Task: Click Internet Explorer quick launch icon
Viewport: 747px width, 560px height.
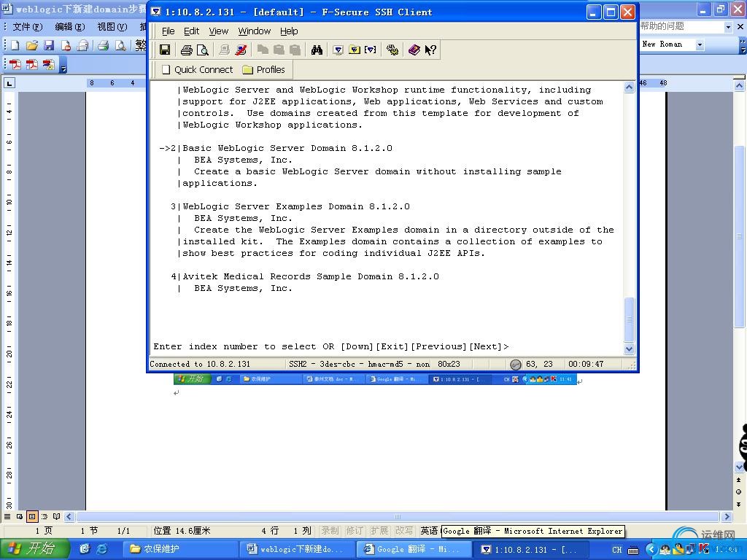Action: tap(102, 548)
